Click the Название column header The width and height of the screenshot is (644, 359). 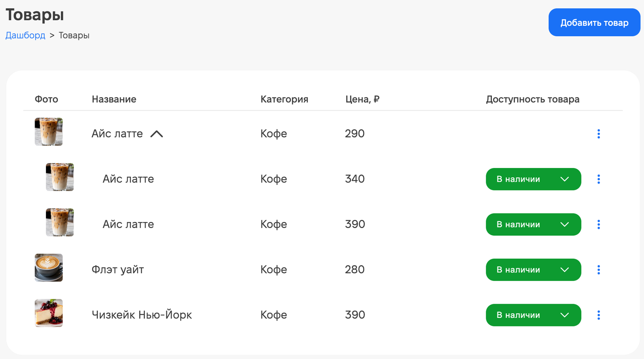click(x=114, y=99)
